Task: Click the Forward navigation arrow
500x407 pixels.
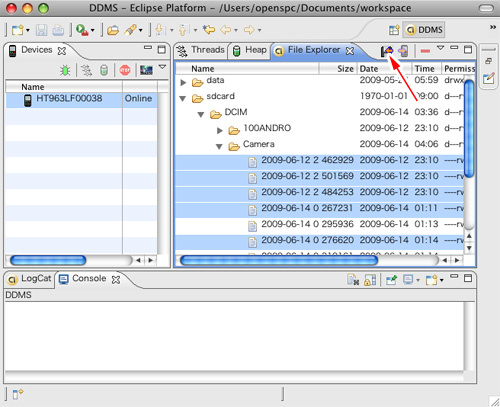Action: [249, 30]
